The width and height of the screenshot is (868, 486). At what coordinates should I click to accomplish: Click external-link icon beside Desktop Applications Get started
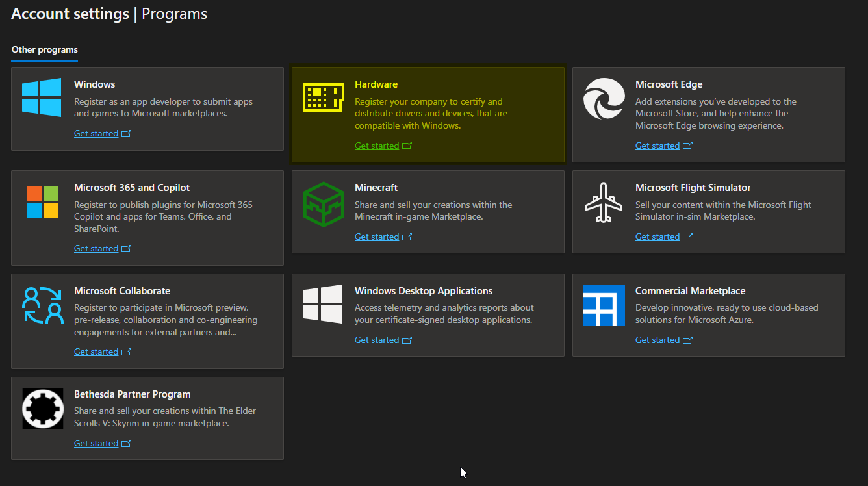pyautogui.click(x=407, y=340)
